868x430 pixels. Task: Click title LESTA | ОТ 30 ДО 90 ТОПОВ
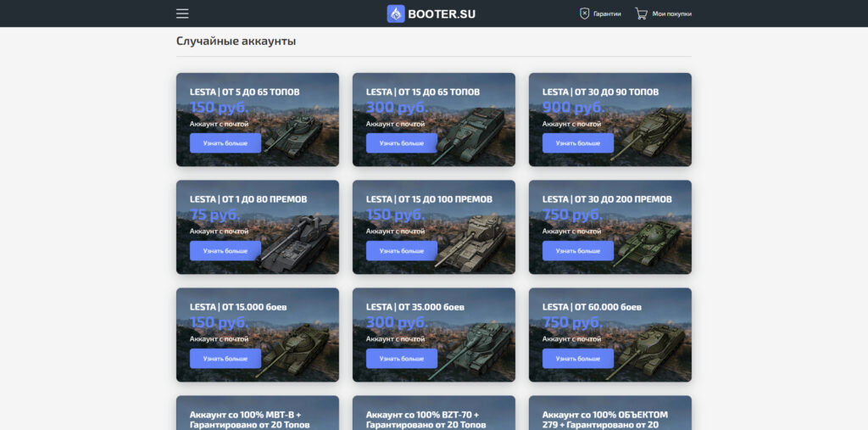[x=601, y=92]
